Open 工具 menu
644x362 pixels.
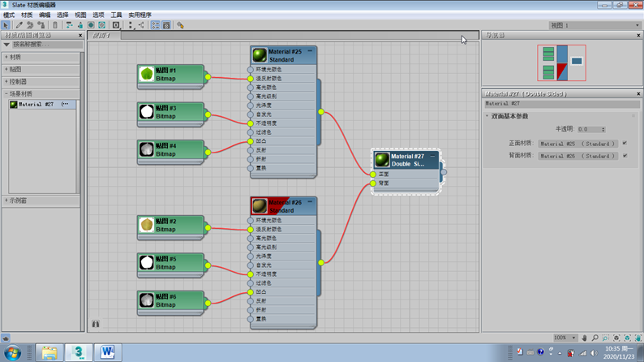[x=116, y=15]
